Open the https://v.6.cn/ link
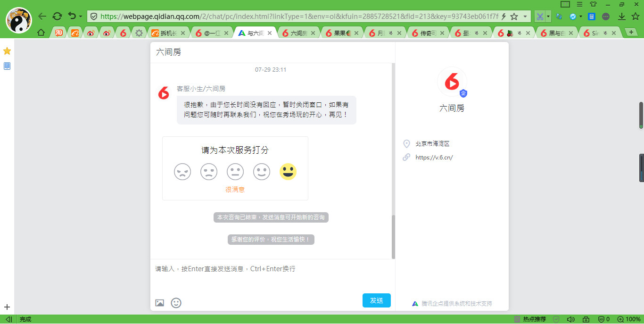This screenshot has width=644, height=324. 434,158
